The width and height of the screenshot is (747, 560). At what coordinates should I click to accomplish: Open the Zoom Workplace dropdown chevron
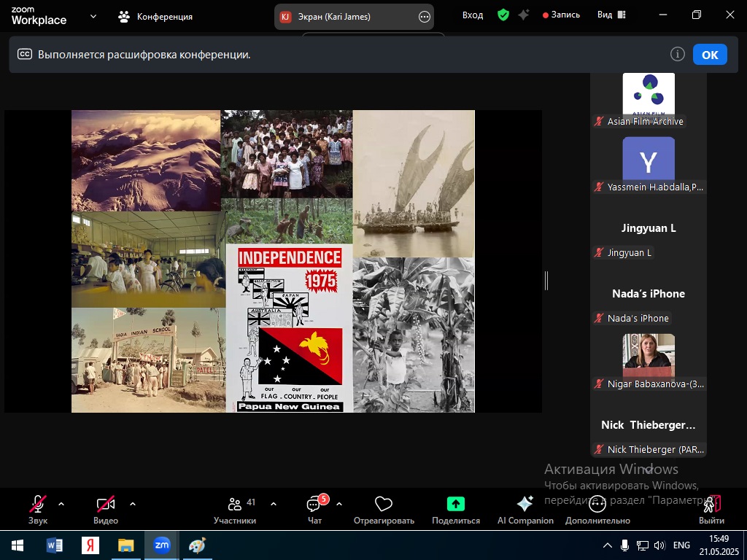pos(93,16)
